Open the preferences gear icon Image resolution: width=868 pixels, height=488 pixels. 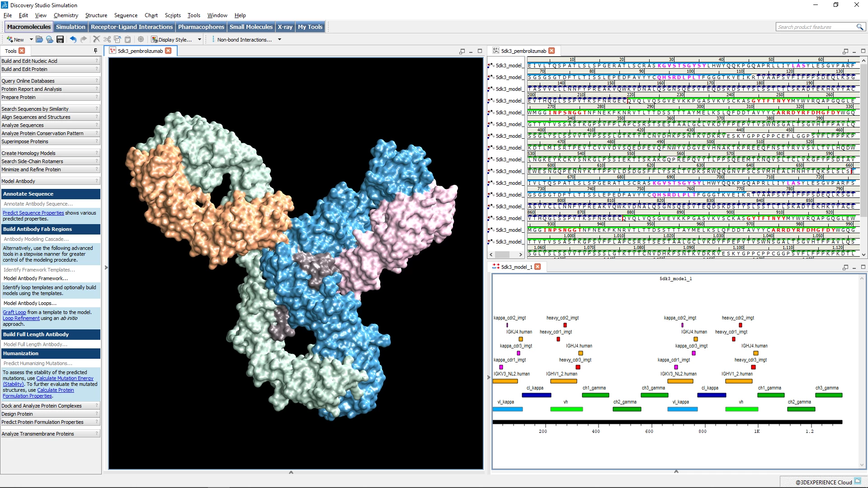click(x=141, y=39)
